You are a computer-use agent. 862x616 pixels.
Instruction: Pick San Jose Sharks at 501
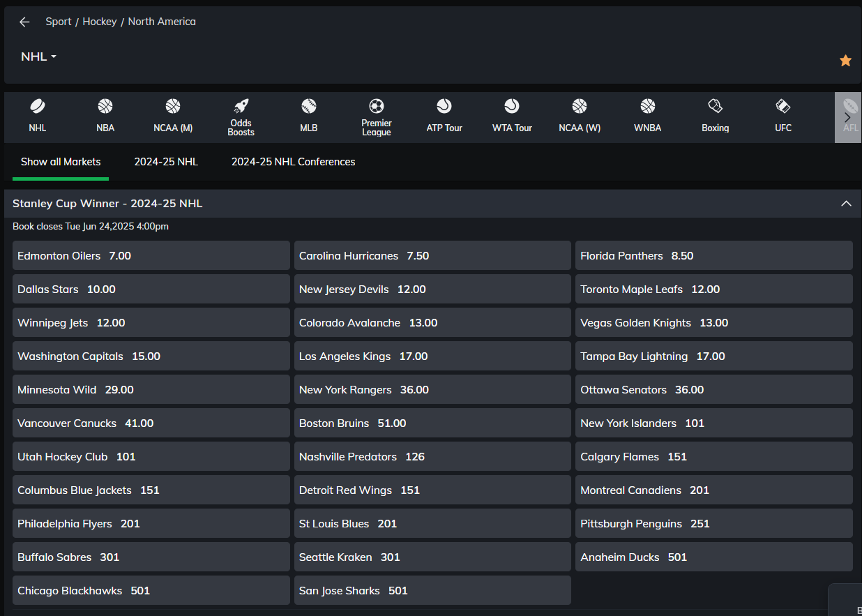[x=432, y=590]
